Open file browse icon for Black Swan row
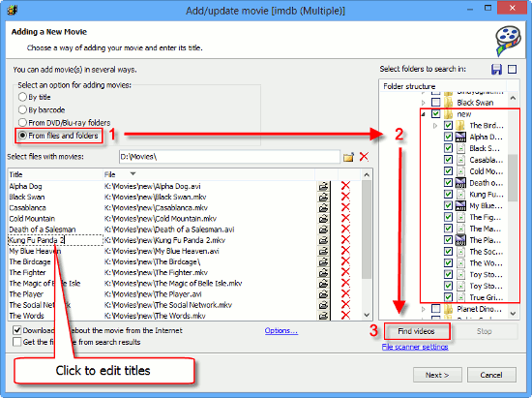This screenshot has width=532, height=398. [324, 197]
